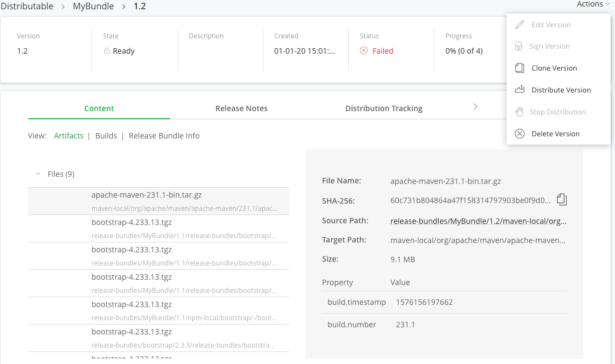Image resolution: width=615 pixels, height=364 pixels.
Task: Click the cloud icon beside Distribute Version
Action: click(x=520, y=89)
